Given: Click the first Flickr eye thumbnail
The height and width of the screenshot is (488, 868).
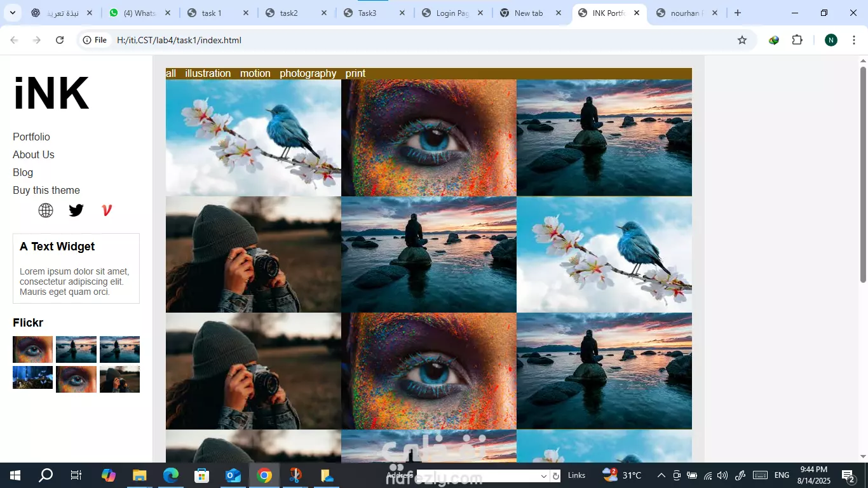Looking at the screenshot, I should (x=32, y=349).
